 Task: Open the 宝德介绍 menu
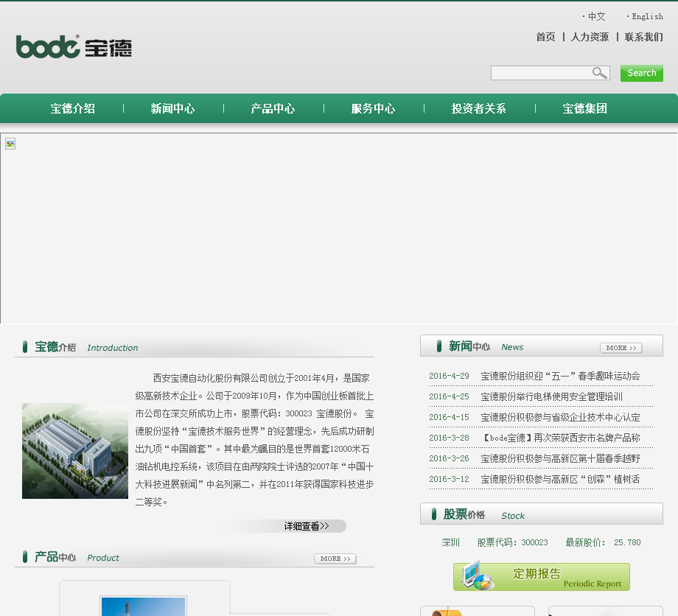[73, 108]
